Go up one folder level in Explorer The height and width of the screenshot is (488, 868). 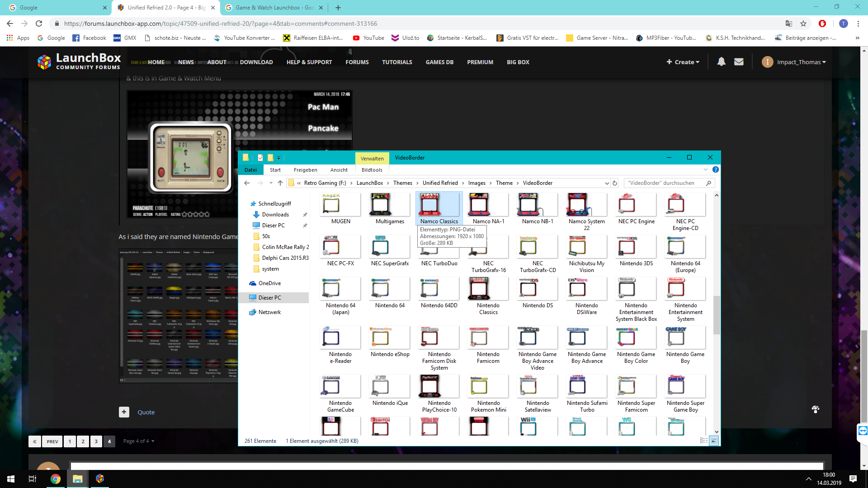(x=280, y=183)
